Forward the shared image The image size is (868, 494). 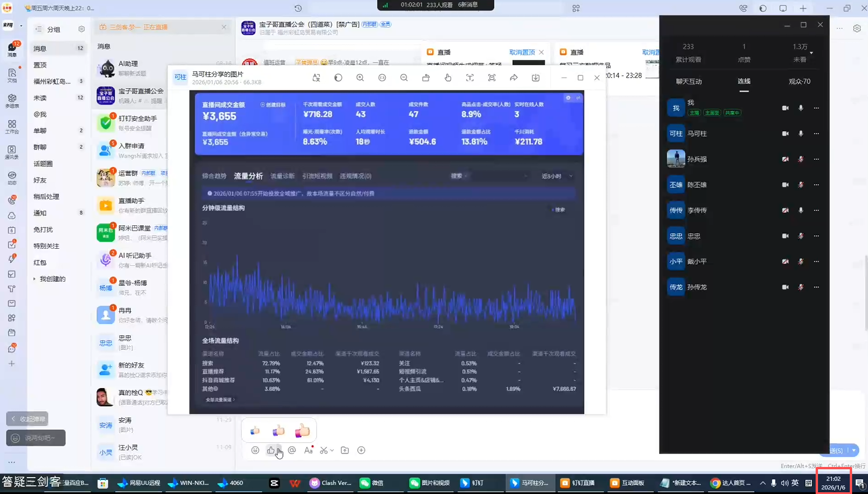tap(513, 78)
